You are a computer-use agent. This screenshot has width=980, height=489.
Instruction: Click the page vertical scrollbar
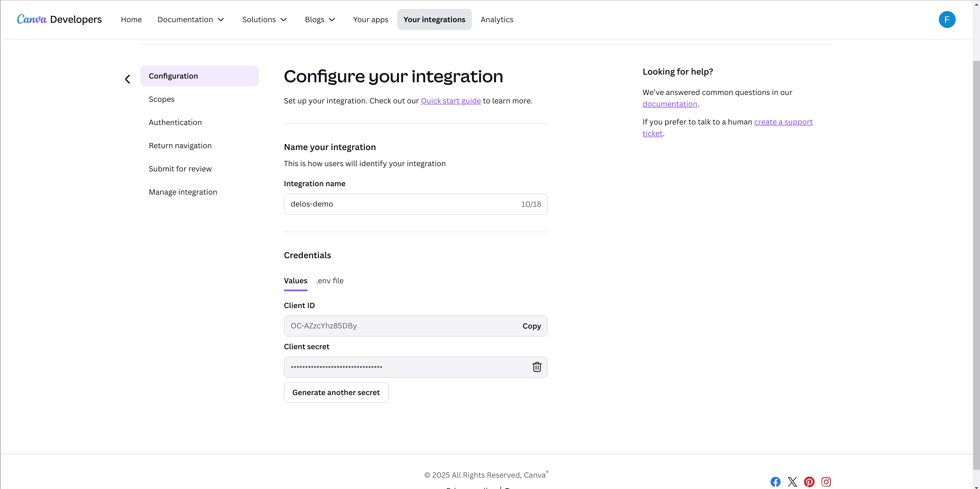pyautogui.click(x=976, y=265)
